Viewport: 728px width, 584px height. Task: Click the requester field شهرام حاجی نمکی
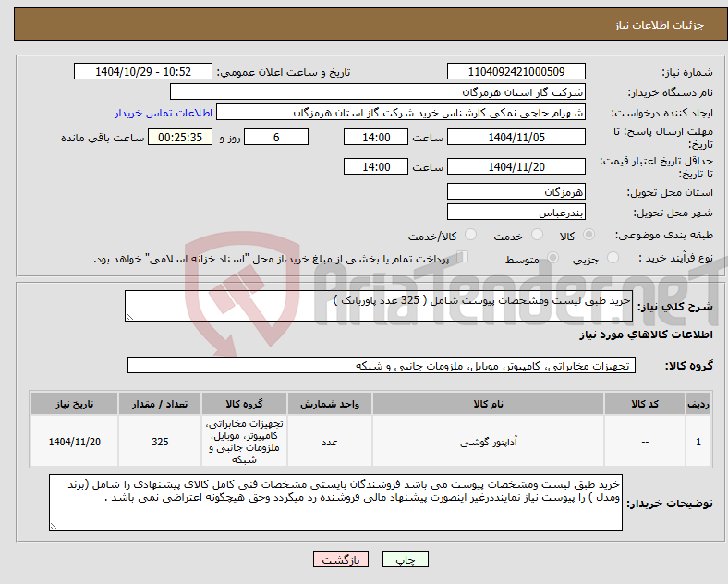pyautogui.click(x=401, y=113)
